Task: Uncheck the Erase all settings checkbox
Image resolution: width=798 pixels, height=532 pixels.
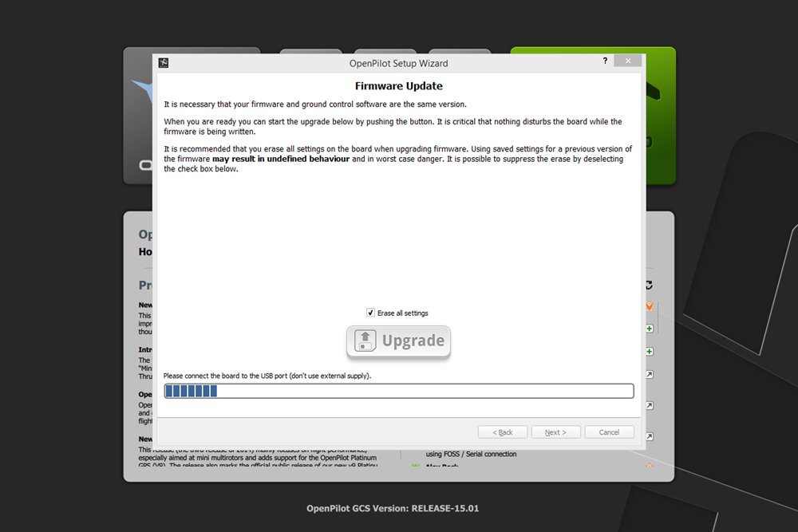Action: (370, 313)
